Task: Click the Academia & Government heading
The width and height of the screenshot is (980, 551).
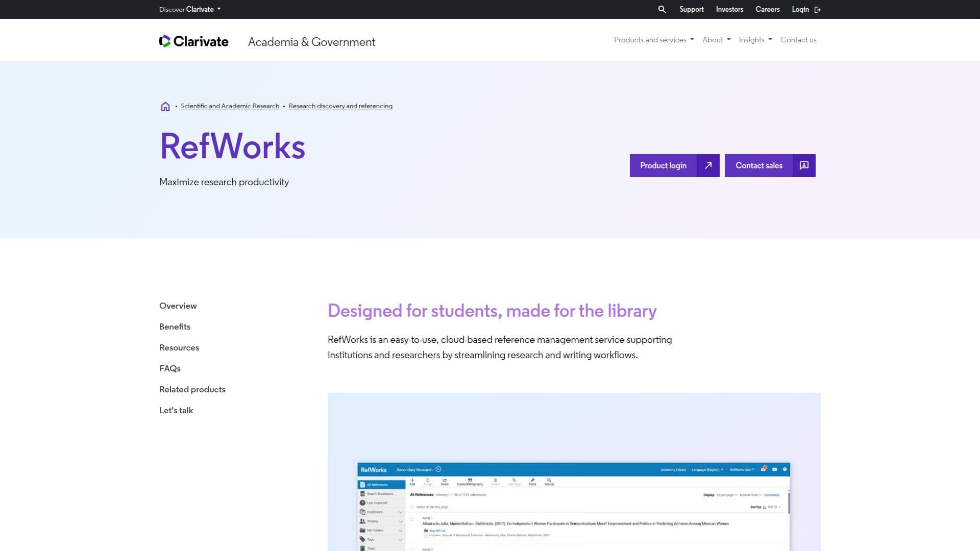Action: 311,42
